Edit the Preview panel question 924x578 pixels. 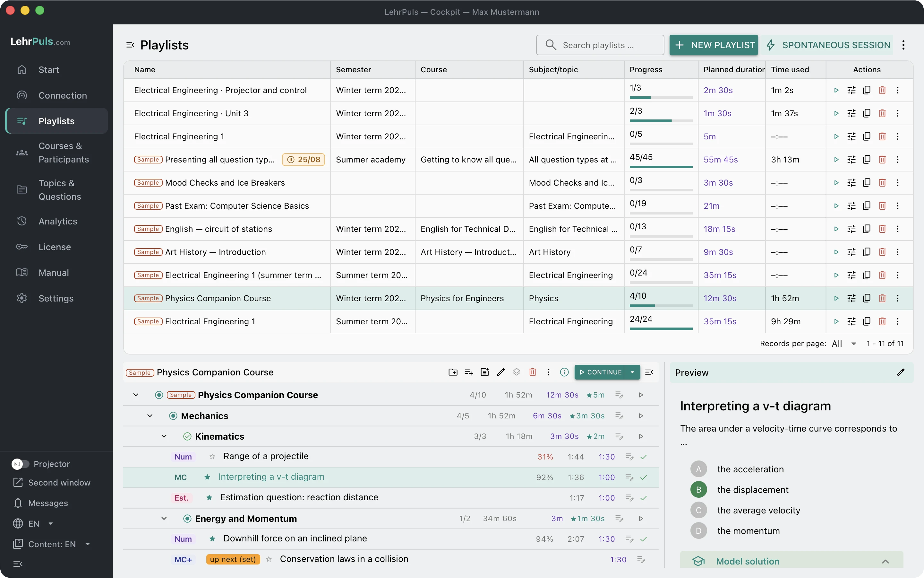(900, 372)
